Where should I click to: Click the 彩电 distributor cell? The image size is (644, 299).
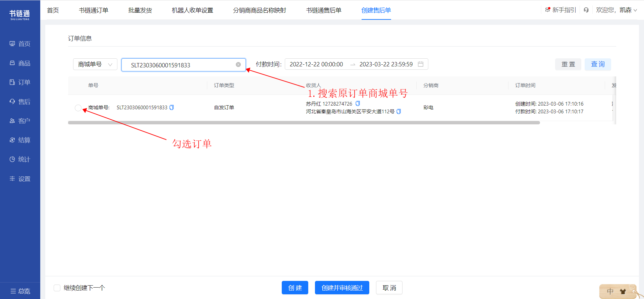[x=428, y=108]
